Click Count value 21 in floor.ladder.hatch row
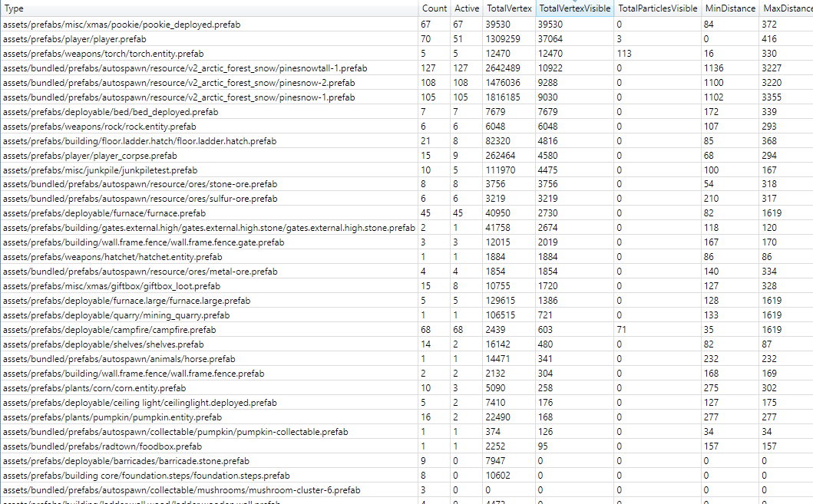Screen dimensions: 813x504 [x=425, y=141]
